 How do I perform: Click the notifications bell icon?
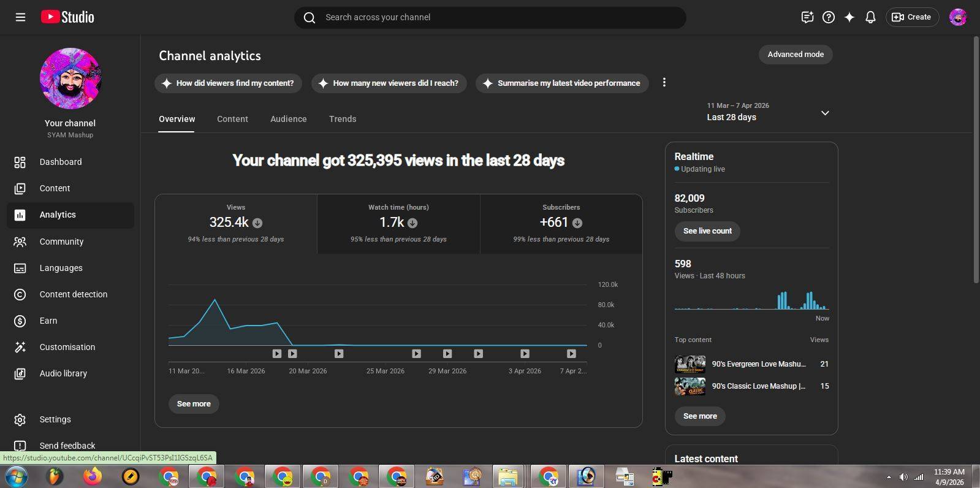point(870,17)
